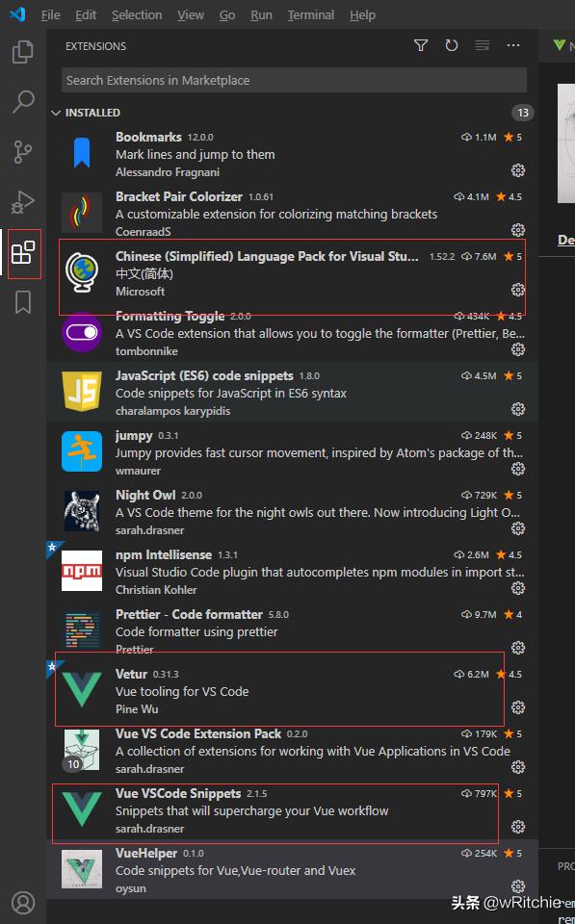The height and width of the screenshot is (924, 575).
Task: Open the Terminal menu
Action: [311, 14]
